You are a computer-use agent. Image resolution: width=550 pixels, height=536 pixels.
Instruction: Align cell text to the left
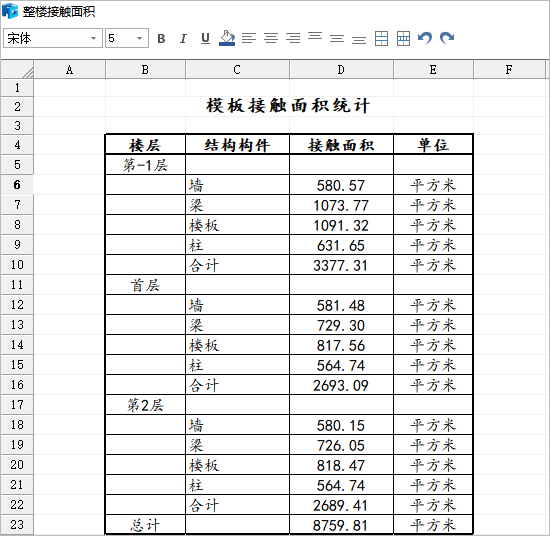(249, 38)
